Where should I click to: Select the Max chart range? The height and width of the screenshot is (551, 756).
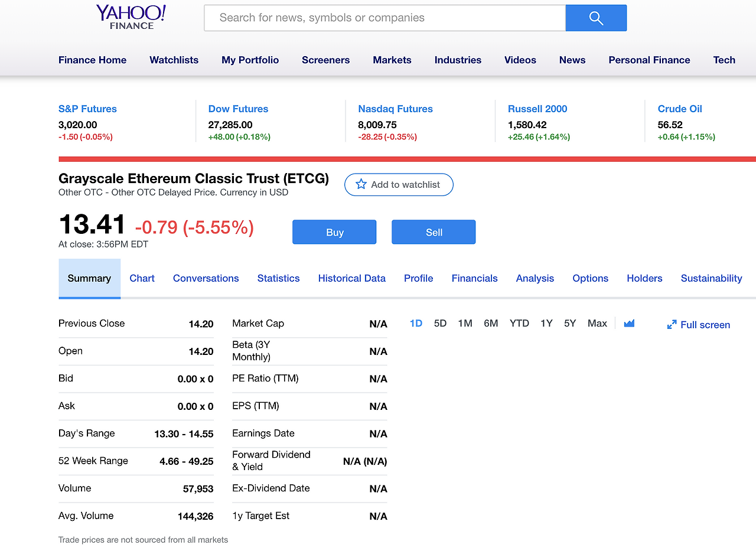(597, 323)
